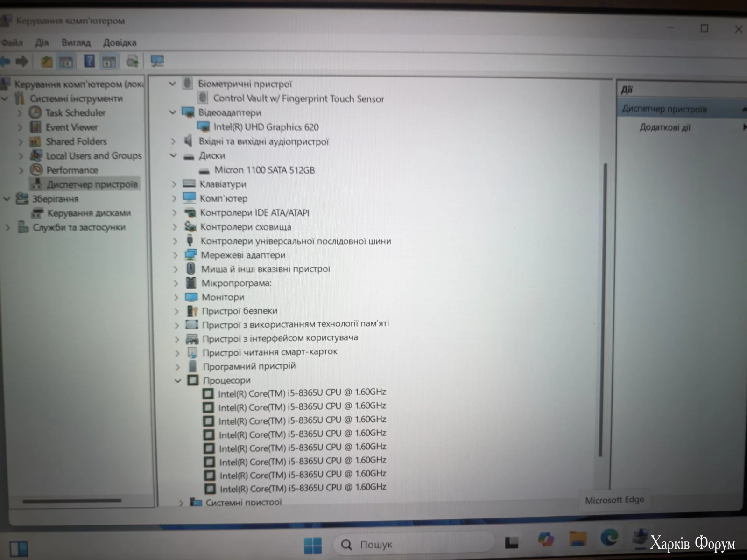The height and width of the screenshot is (560, 747).
Task: Select the Intel(R) UHD Graphics 620 adapter
Action: 266,127
